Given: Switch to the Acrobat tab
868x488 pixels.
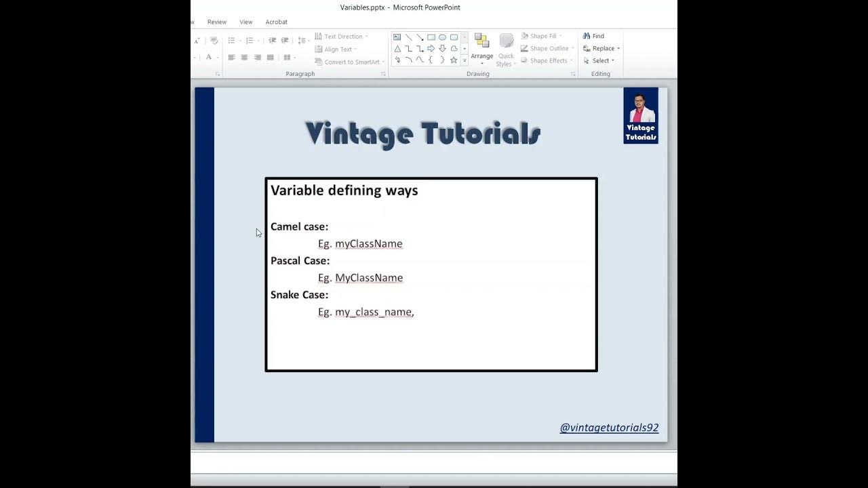Looking at the screenshot, I should click(x=277, y=22).
